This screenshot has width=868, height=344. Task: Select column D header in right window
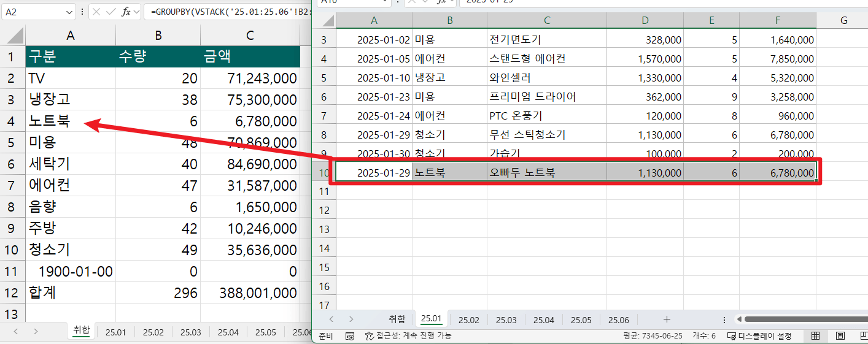(645, 20)
